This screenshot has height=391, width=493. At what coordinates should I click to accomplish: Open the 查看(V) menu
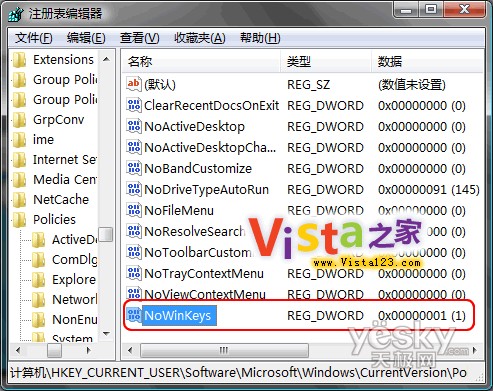tap(140, 38)
